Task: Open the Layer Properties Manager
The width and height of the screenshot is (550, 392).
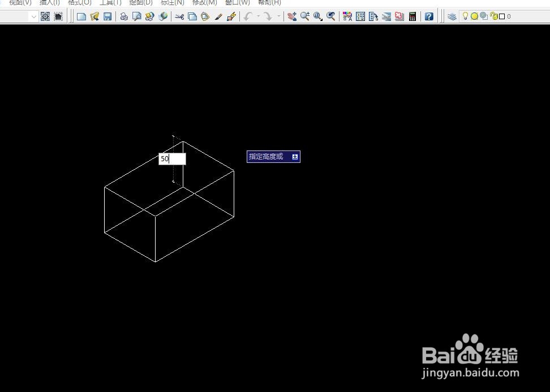Action: pos(452,16)
